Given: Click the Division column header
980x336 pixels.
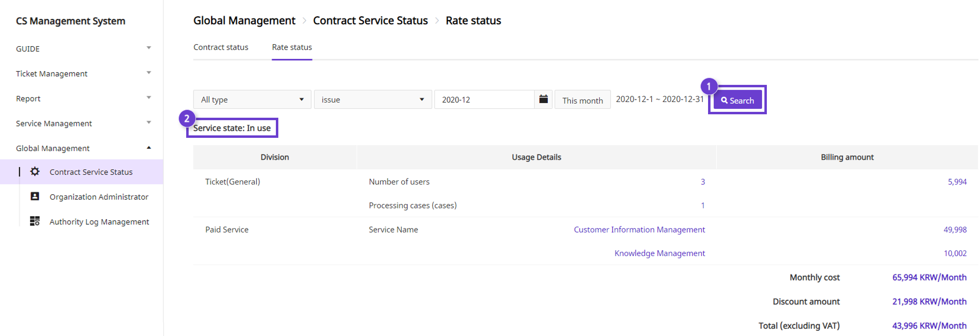Looking at the screenshot, I should click(275, 157).
